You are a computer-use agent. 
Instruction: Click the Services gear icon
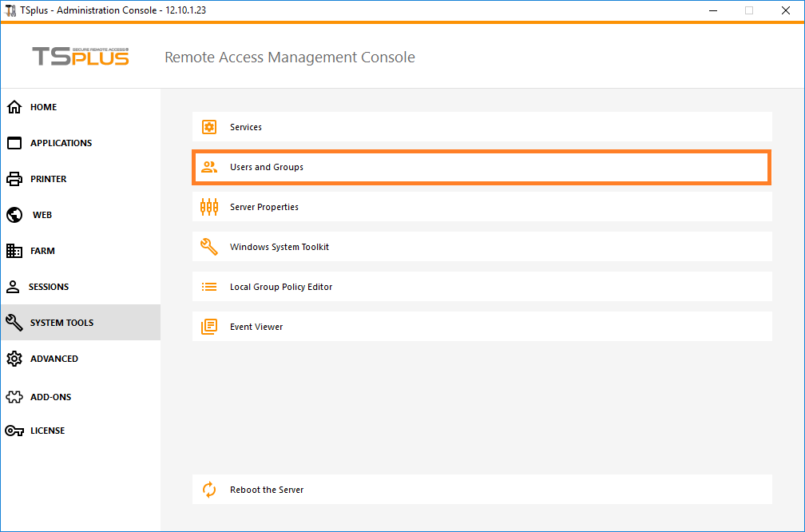pyautogui.click(x=209, y=127)
